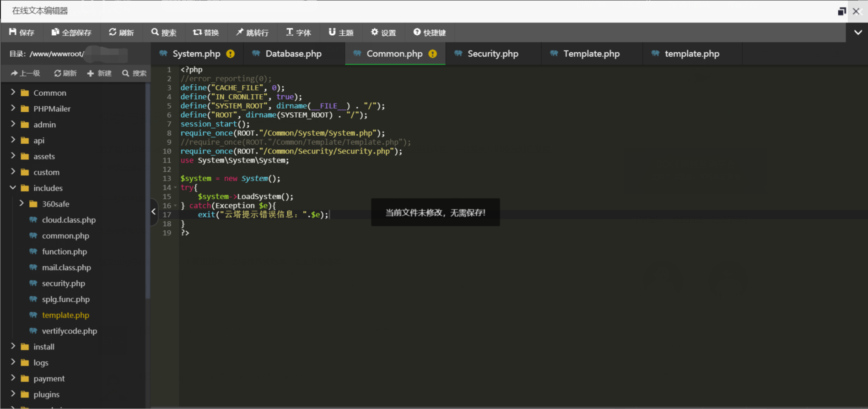This screenshot has height=409, width=868.
Task: Fold code at line 14 try block
Action: 175,188
